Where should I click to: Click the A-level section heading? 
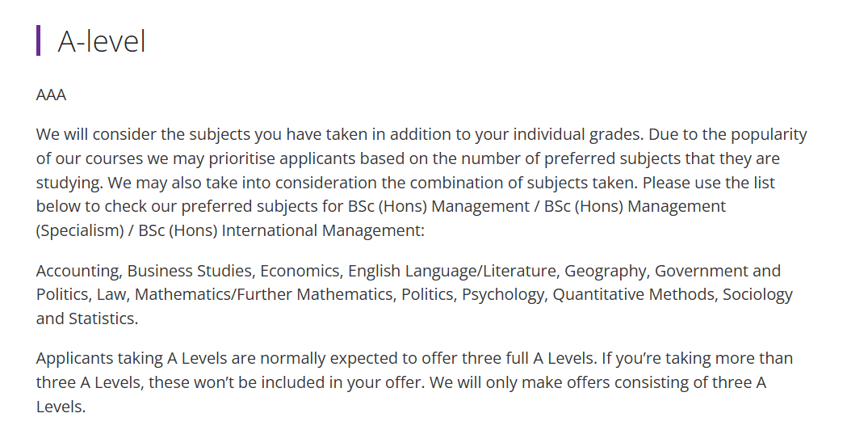click(102, 41)
